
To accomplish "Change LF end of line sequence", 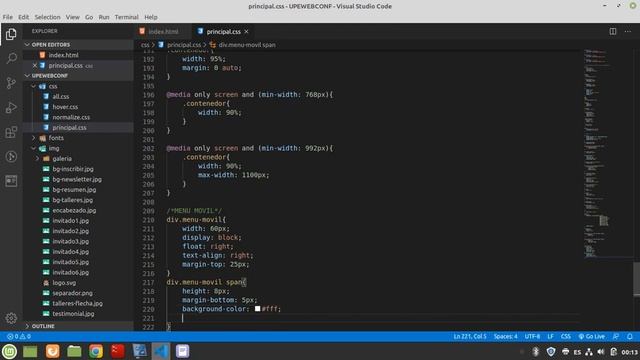I will coord(550,336).
